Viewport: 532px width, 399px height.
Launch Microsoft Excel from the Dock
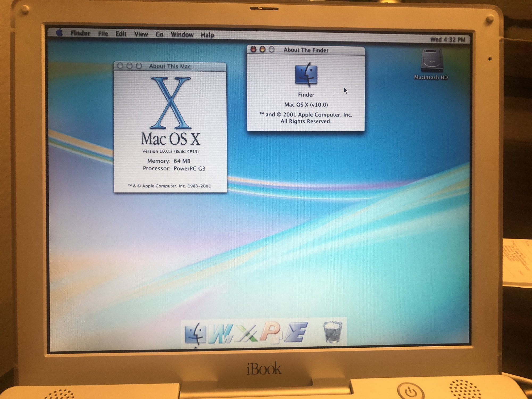247,333
